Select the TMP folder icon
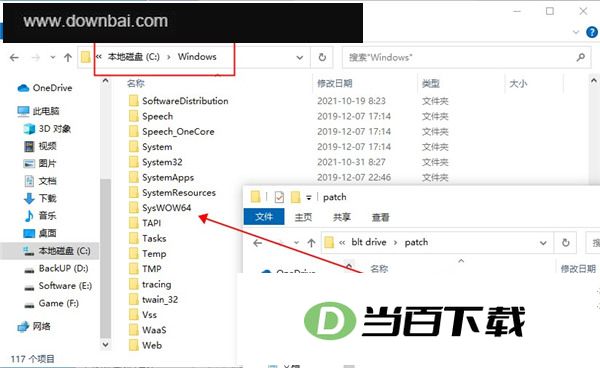Screen dimensions: 600x368 click(x=134, y=269)
